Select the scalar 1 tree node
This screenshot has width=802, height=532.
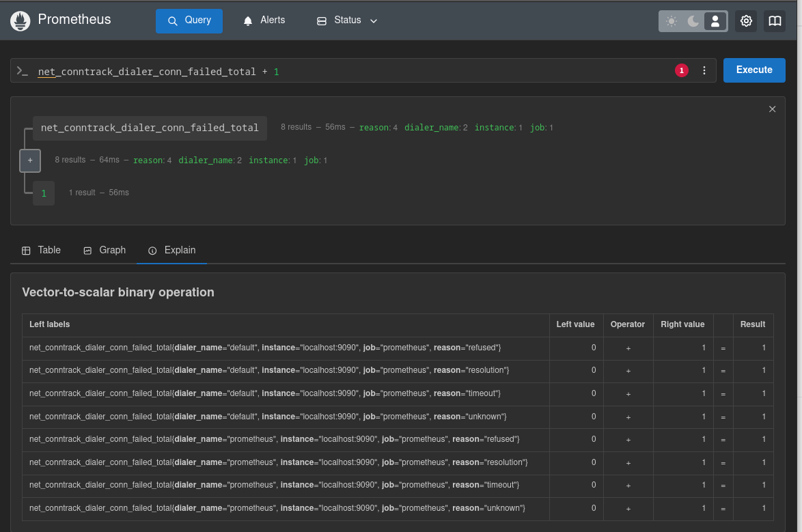click(x=44, y=193)
